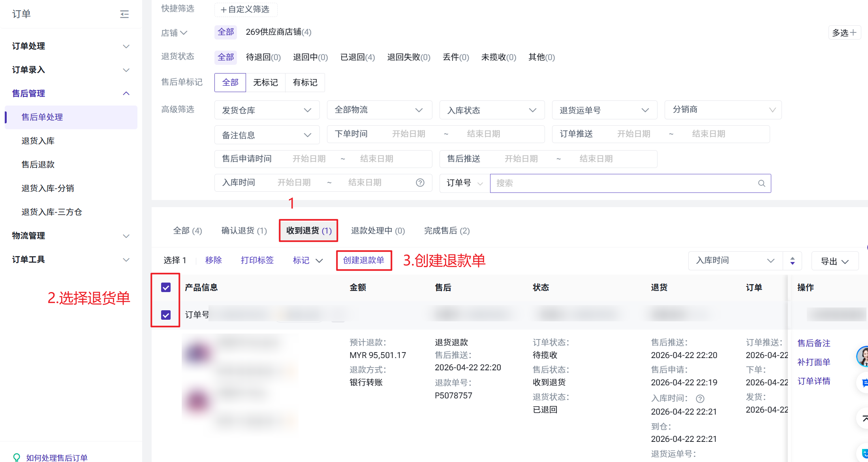Click the sort order arrows icon
868x462 pixels.
(792, 261)
